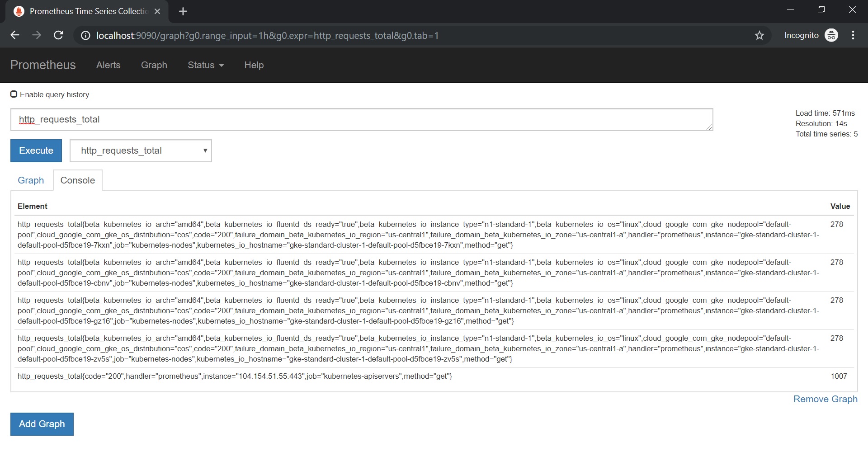Close the Prometheus browser tab
This screenshot has width=868, height=461.
point(157,11)
